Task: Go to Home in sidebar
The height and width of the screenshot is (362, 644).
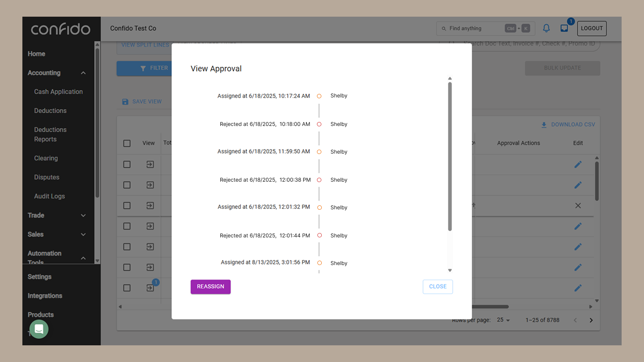Action: 36,54
